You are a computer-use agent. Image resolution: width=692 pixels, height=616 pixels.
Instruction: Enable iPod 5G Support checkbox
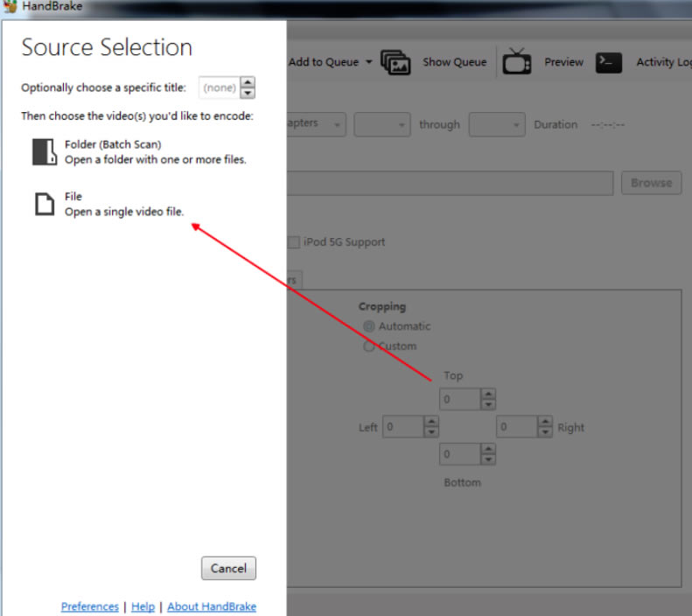point(294,242)
